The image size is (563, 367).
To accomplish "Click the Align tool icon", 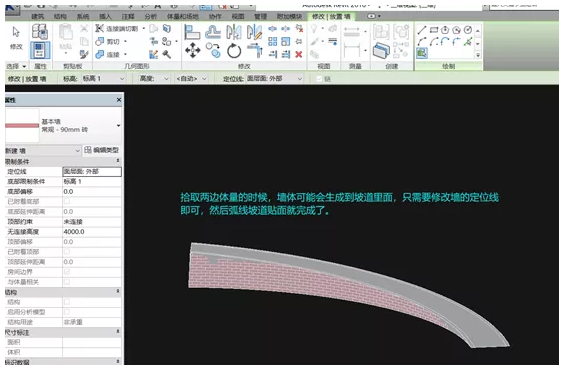I will point(192,32).
